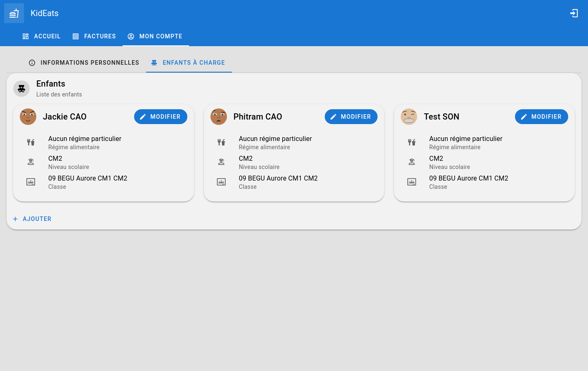Modify Phitram CAO's profile
The image size is (588, 371).
tap(351, 117)
